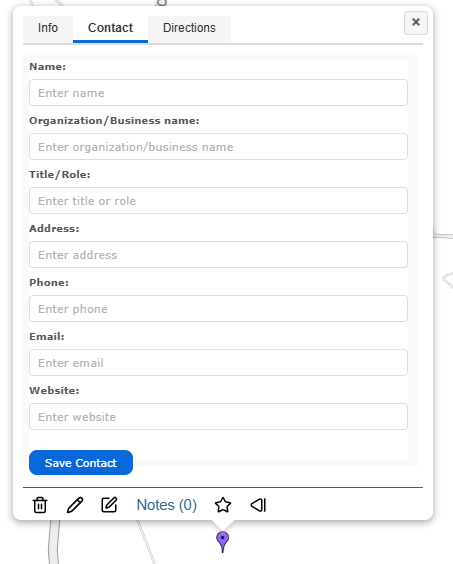Click the 'Organization/Business name:' label
The width and height of the screenshot is (453, 564).
coord(114,121)
